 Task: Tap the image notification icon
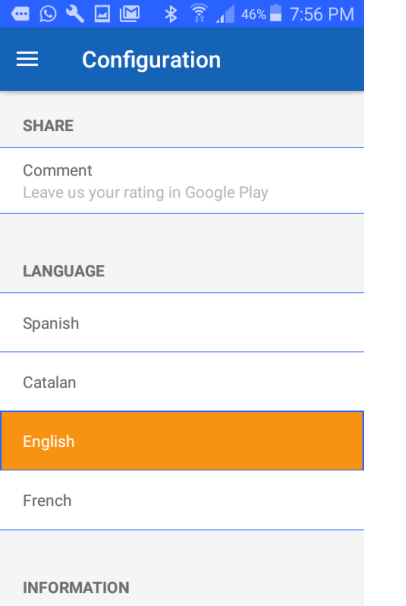[x=102, y=14]
